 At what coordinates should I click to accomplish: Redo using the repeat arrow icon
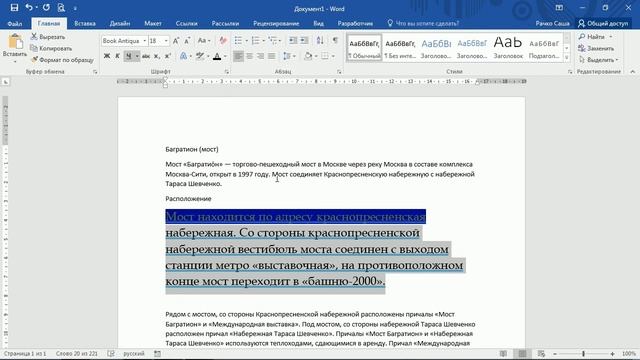pyautogui.click(x=46, y=7)
